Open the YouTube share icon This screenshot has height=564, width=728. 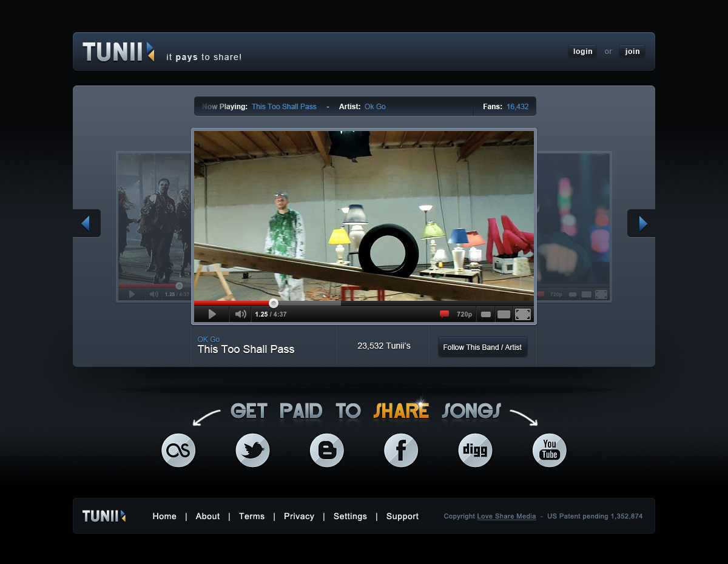click(550, 450)
